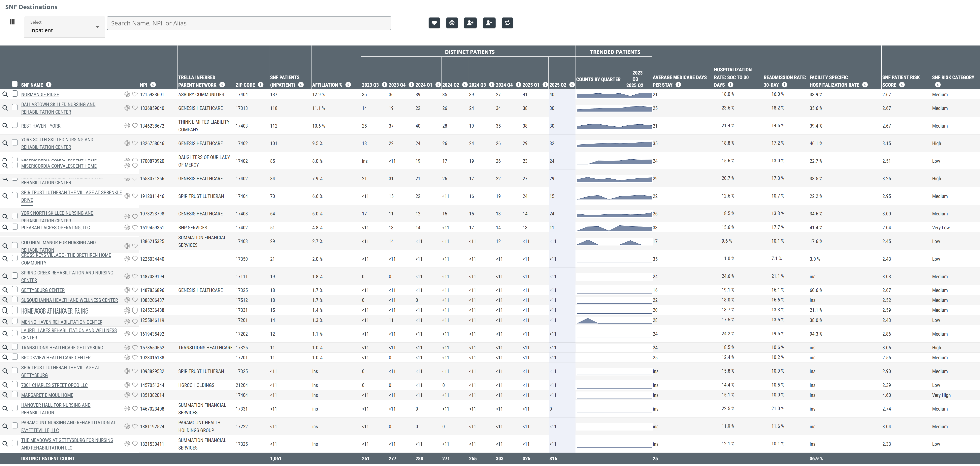Viewport: 980px width, 466px height.
Task: Sort by SNF Risk Category column header
Action: click(x=953, y=77)
